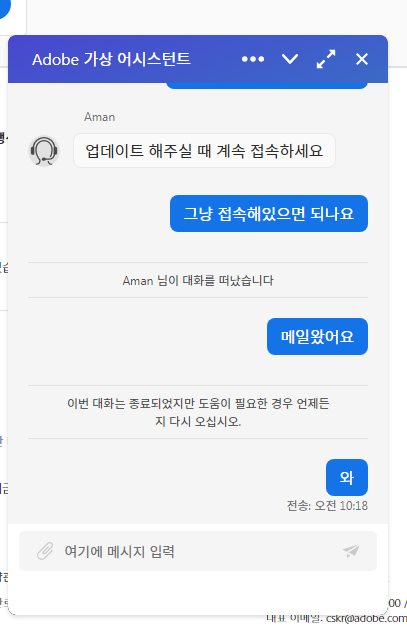Select Aman's message '업데이트 해주실 때 계속 접속하세요'

tap(204, 151)
